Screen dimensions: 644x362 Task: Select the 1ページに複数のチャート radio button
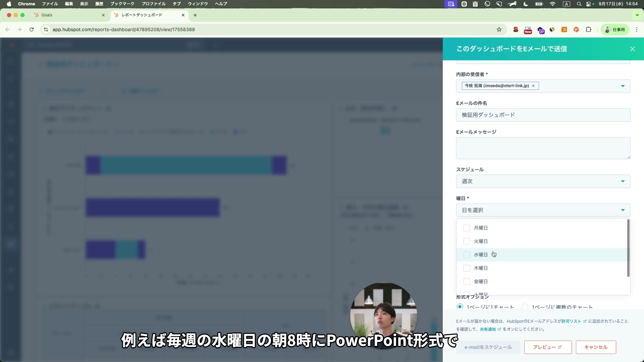click(525, 306)
